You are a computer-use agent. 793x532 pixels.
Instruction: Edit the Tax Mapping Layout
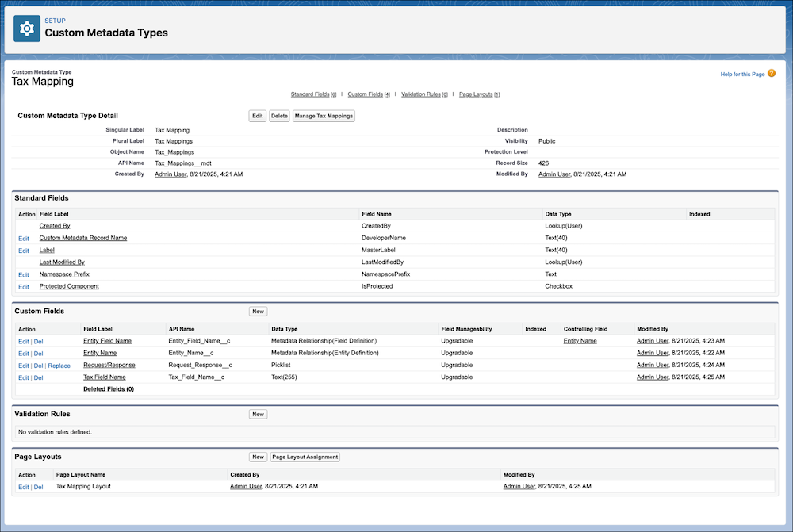click(24, 487)
